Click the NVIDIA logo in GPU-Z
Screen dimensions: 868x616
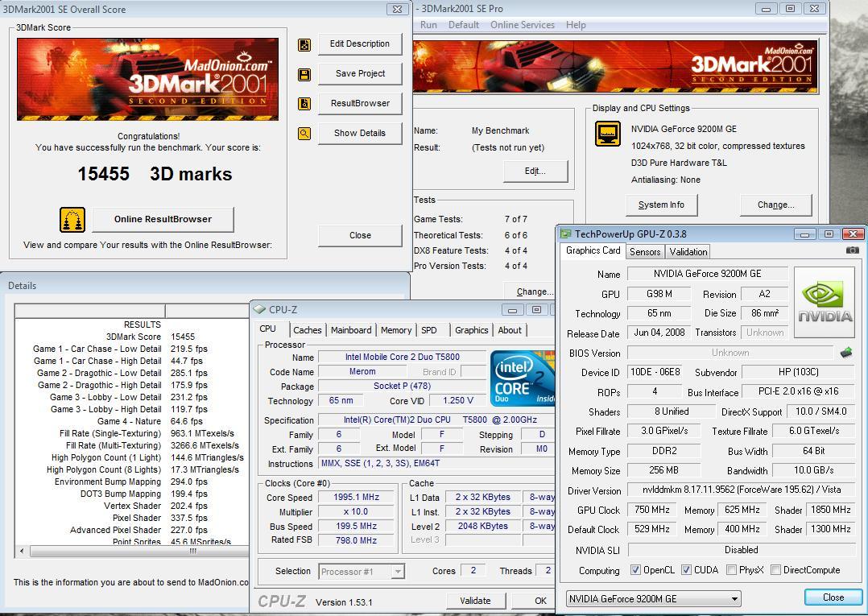pos(825,302)
